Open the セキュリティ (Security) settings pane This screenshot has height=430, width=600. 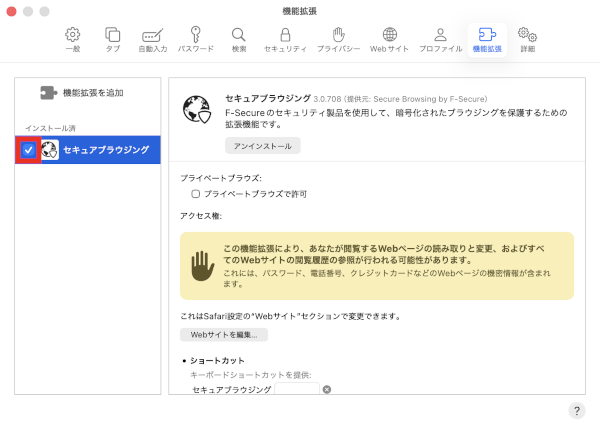[285, 39]
